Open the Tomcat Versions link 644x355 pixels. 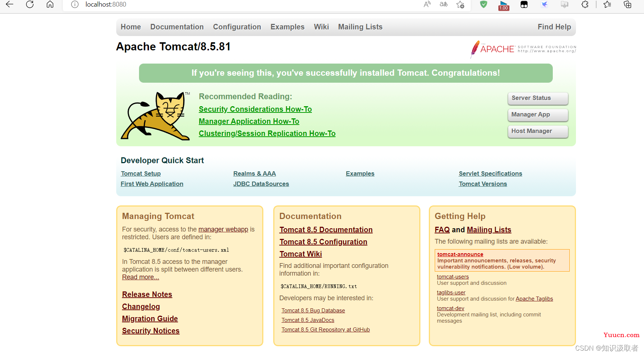point(483,184)
